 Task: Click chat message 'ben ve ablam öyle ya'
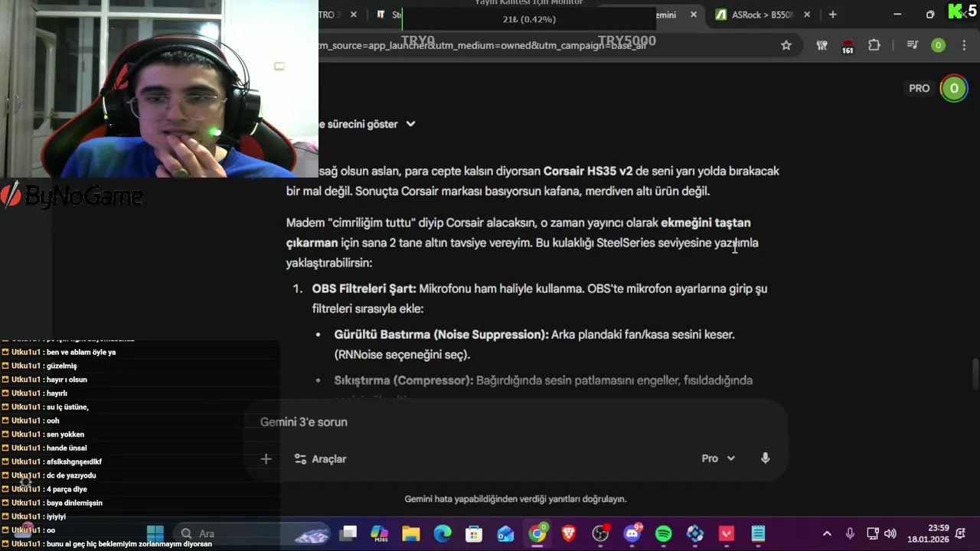click(81, 352)
